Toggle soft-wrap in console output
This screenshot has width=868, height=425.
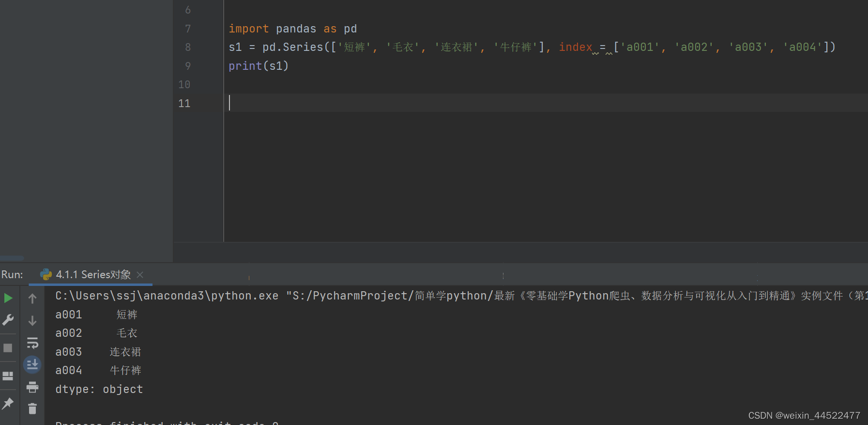tap(32, 343)
